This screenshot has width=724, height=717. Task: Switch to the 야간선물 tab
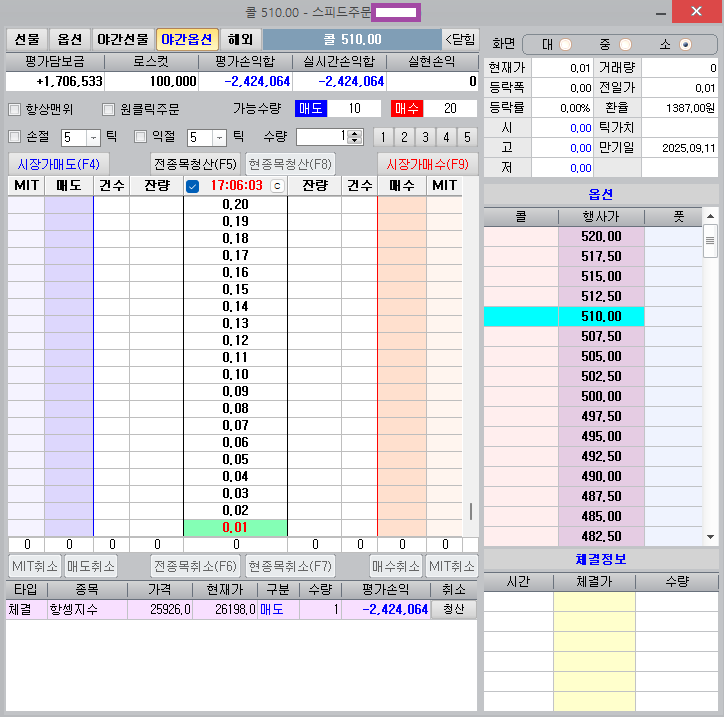click(123, 39)
